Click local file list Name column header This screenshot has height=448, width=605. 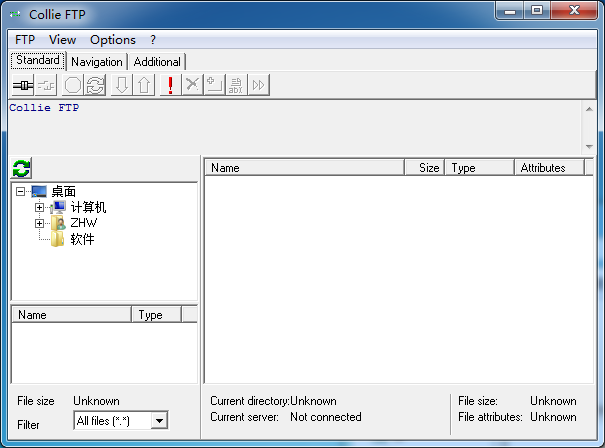[72, 314]
